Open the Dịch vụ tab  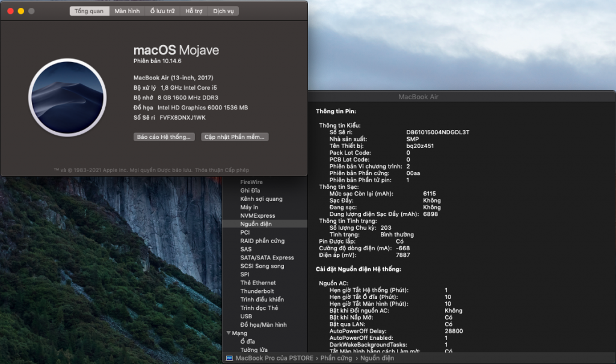pyautogui.click(x=224, y=11)
